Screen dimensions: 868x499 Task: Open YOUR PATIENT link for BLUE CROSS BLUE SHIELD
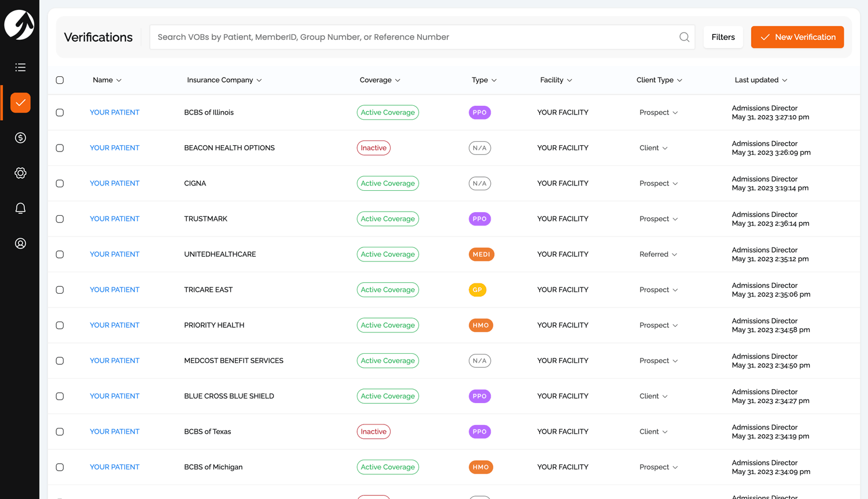[115, 396]
